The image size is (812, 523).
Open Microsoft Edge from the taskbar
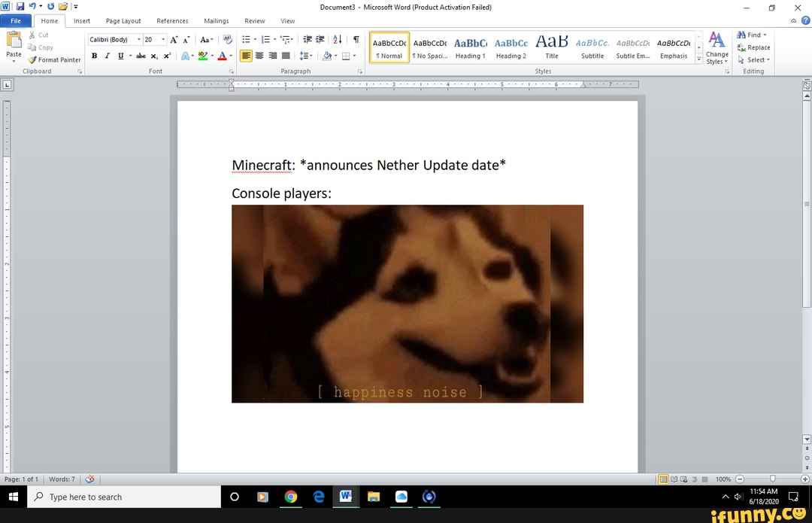(x=319, y=497)
